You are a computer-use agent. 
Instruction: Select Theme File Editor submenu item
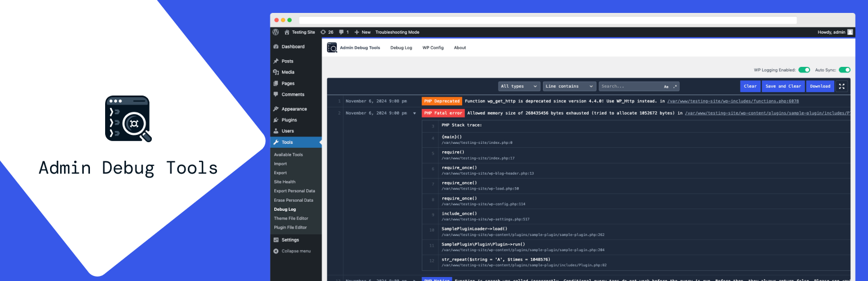(291, 218)
